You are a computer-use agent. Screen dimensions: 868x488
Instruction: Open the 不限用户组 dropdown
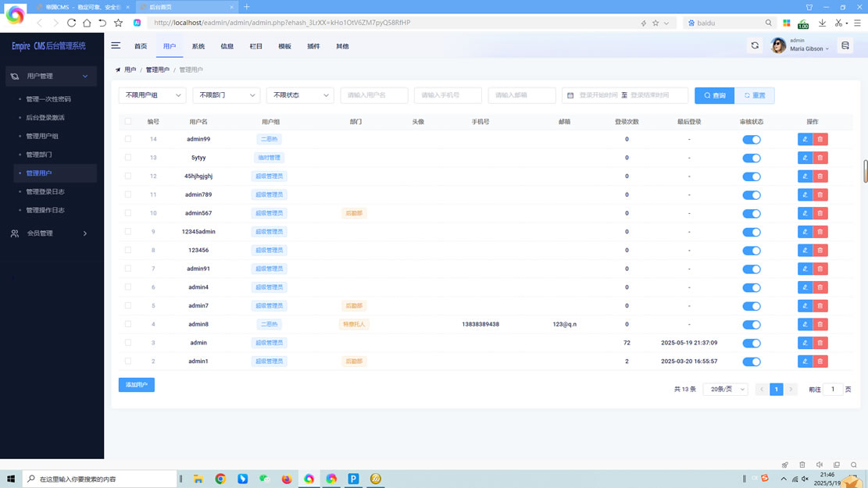point(152,95)
